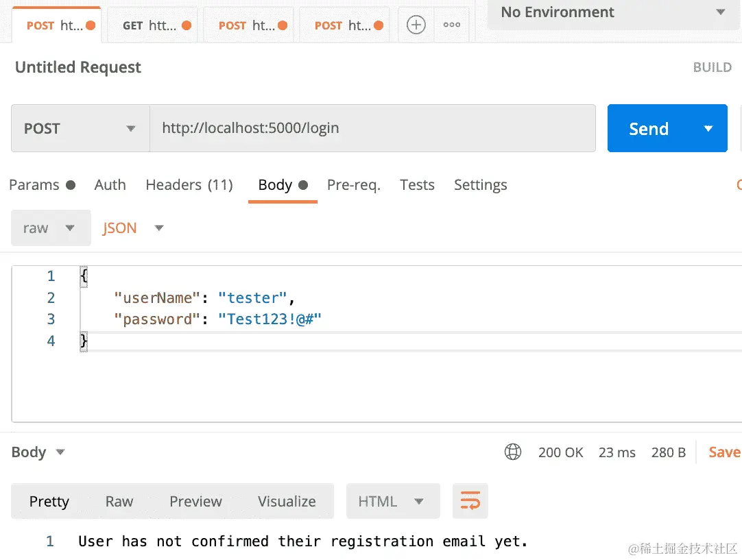
Task: Open the POST method dropdown
Action: click(80, 128)
